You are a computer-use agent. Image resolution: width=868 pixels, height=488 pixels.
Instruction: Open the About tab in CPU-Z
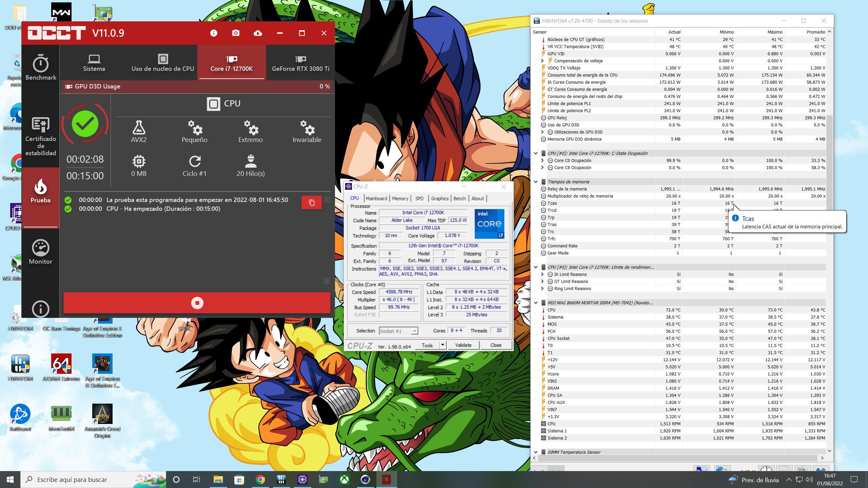(x=478, y=198)
